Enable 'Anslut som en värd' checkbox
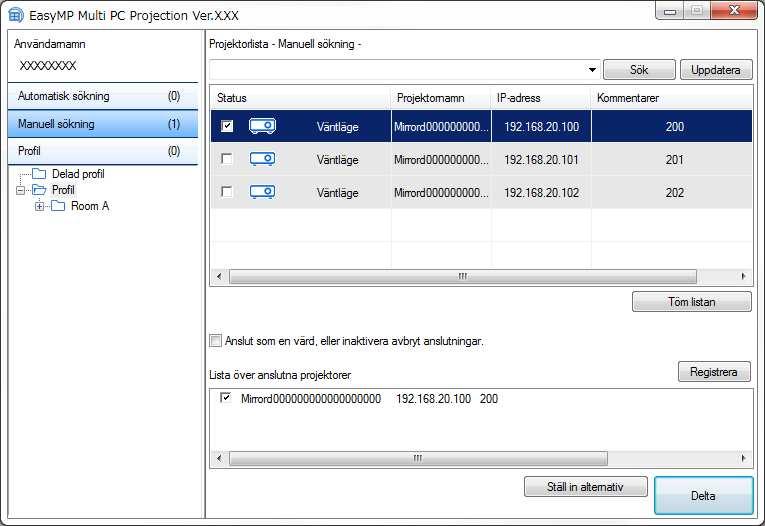765x526 pixels. [x=215, y=341]
